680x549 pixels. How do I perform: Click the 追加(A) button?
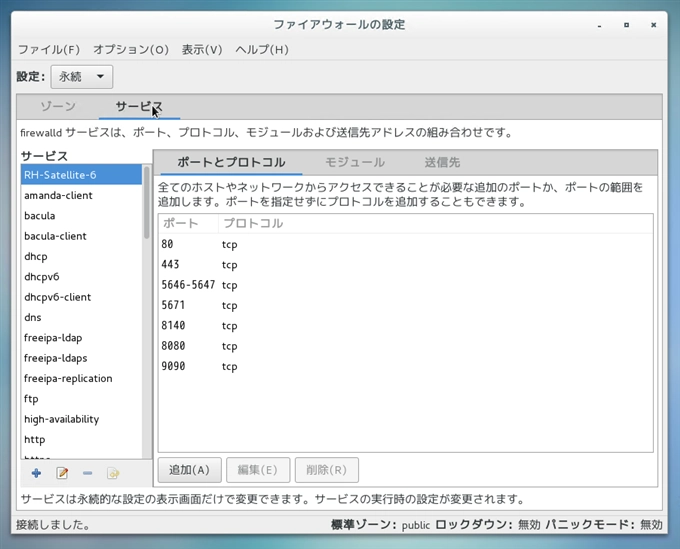point(190,470)
